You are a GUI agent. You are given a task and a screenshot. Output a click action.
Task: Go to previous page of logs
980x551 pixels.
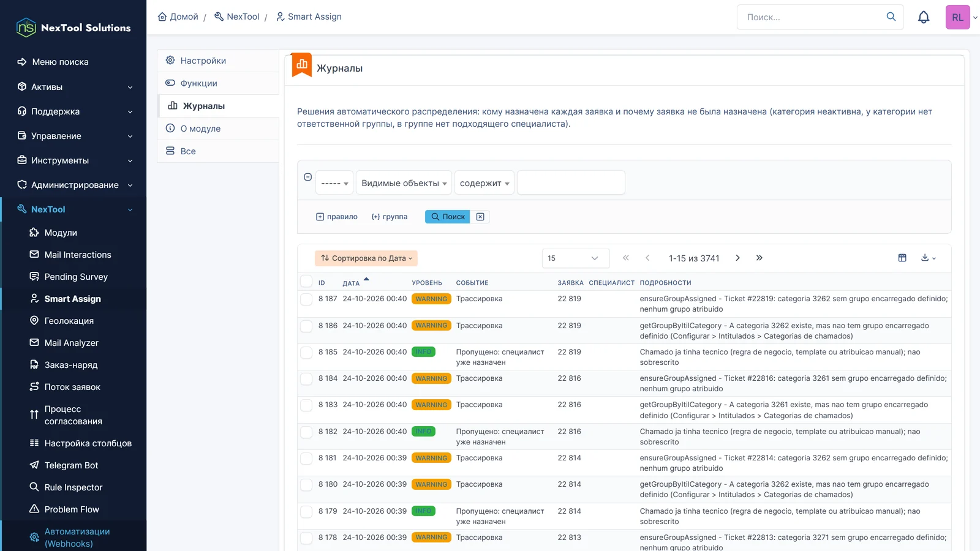[647, 258]
